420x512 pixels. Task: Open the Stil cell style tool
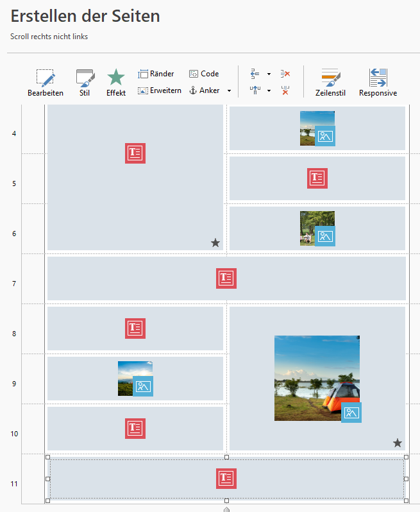click(85, 83)
